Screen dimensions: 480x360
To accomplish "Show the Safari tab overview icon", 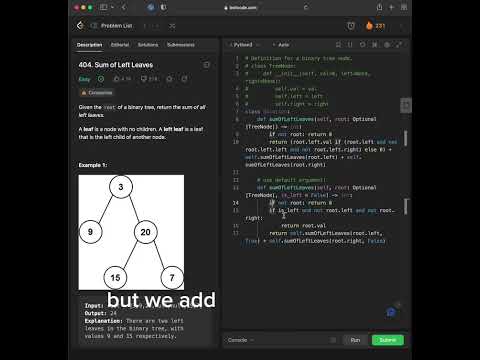I will 404,7.
